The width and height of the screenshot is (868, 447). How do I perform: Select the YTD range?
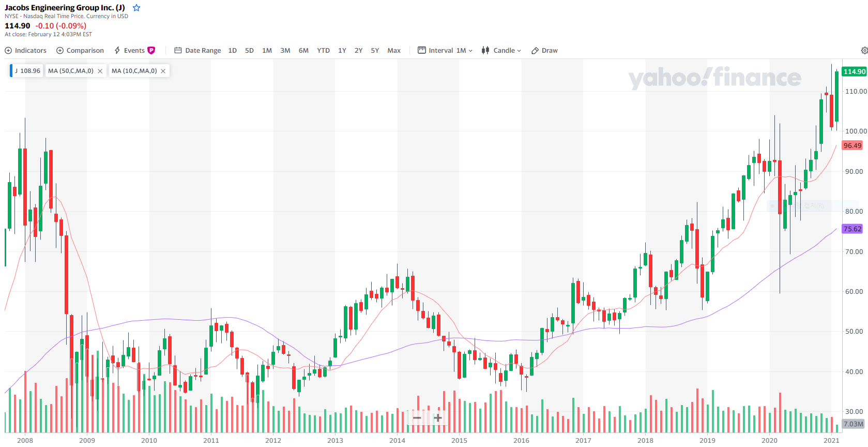coord(323,50)
